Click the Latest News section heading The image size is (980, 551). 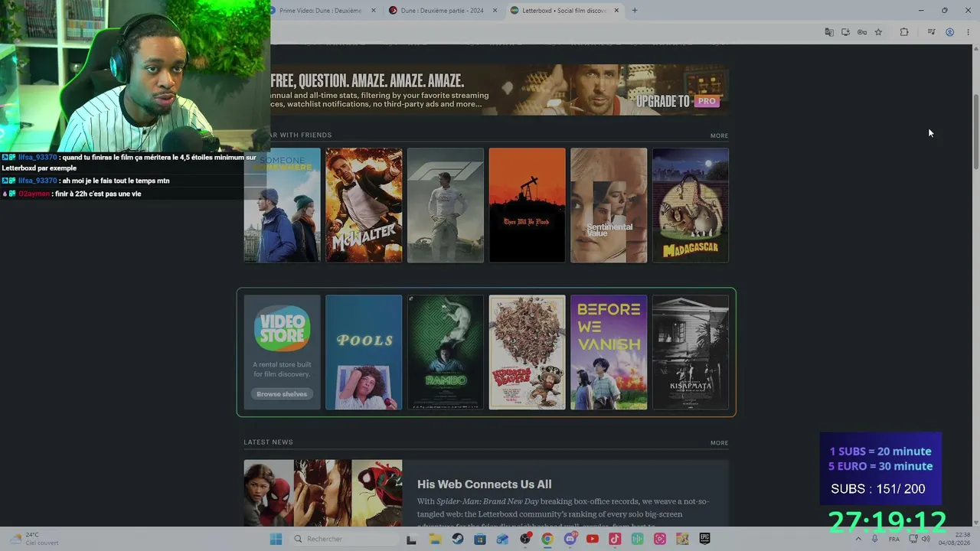[269, 442]
